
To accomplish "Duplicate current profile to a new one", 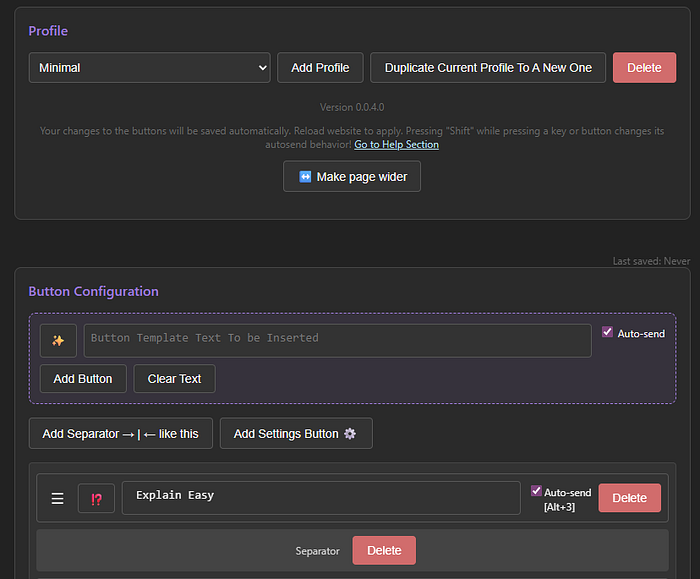I will (x=488, y=68).
